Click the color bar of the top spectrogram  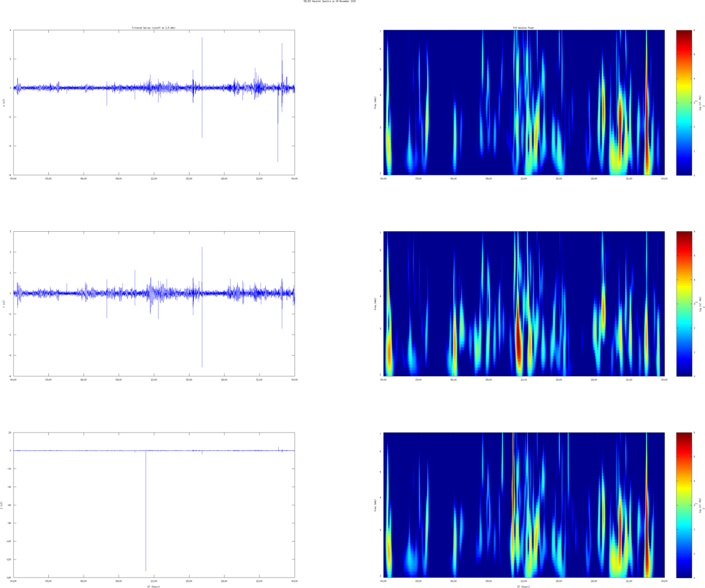[x=684, y=102]
